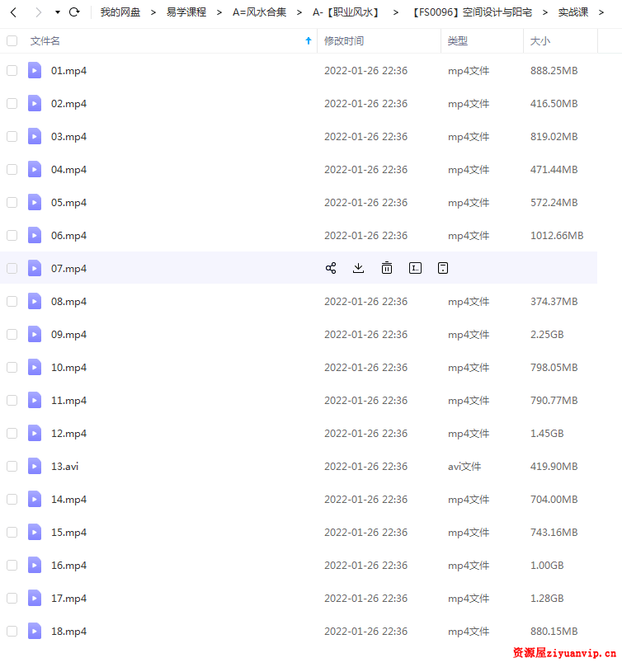622x672 pixels.
Task: Click the video icon of 12.mp4
Action: click(35, 433)
